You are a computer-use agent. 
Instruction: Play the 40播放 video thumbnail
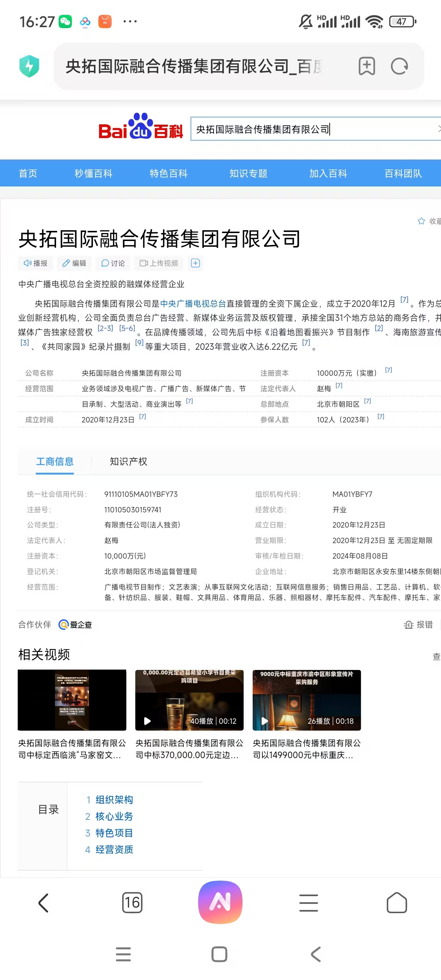tap(189, 700)
